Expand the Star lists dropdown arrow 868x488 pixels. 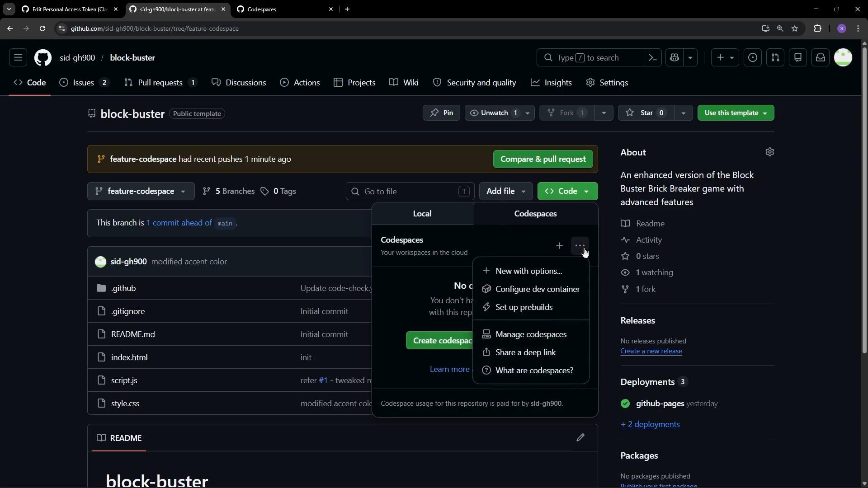coord(684,113)
